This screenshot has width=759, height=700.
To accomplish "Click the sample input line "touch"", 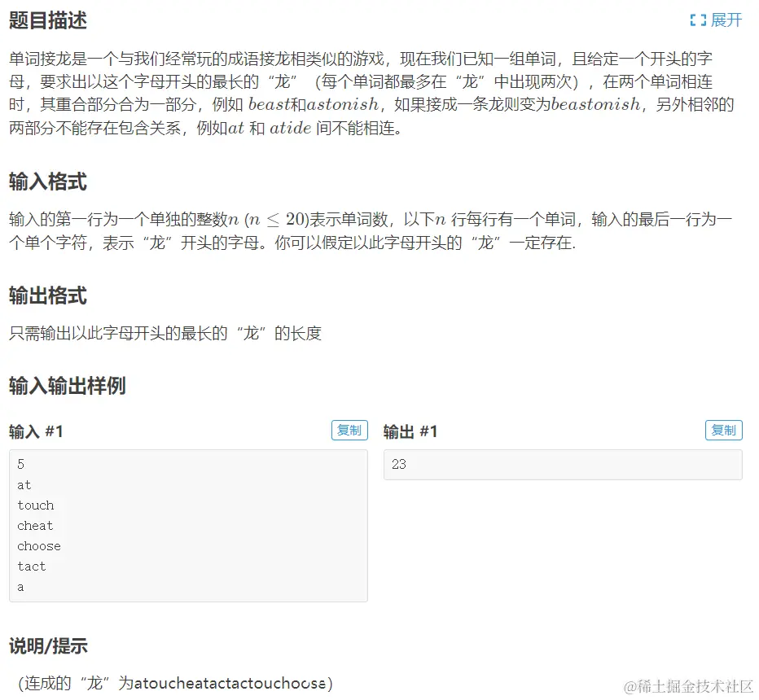I will click(35, 505).
